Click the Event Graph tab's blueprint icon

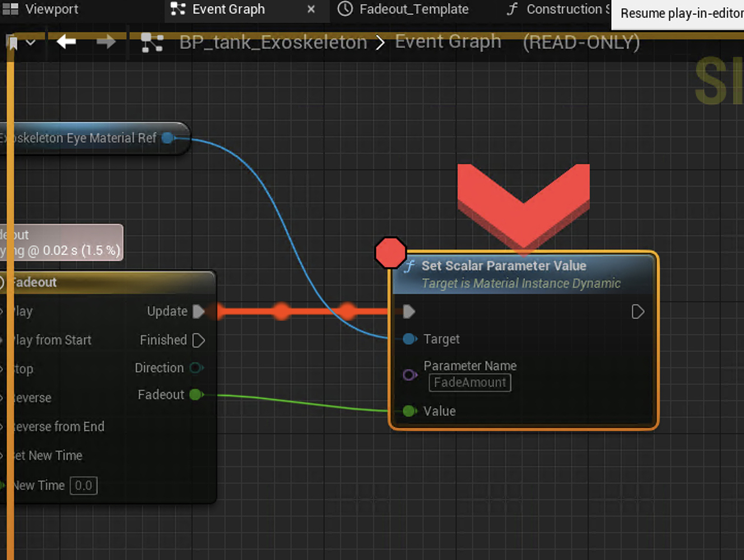(x=178, y=9)
